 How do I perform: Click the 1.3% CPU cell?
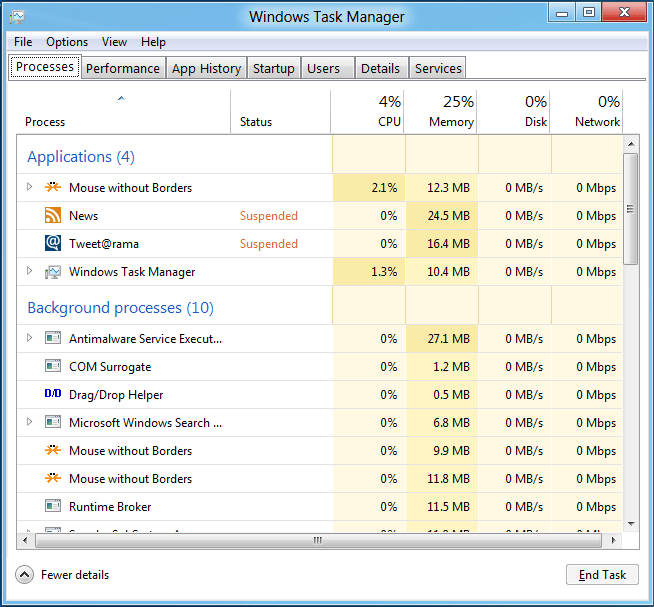(369, 272)
